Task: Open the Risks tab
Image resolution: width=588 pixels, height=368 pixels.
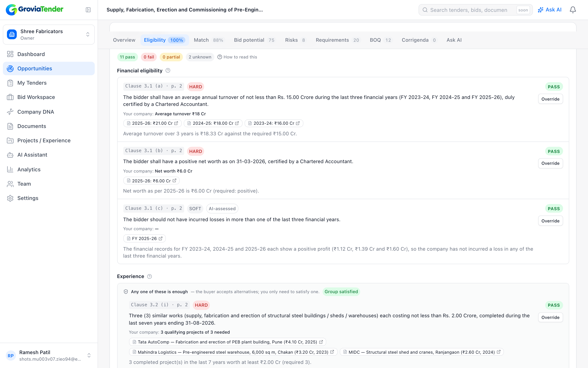Action: pos(295,40)
